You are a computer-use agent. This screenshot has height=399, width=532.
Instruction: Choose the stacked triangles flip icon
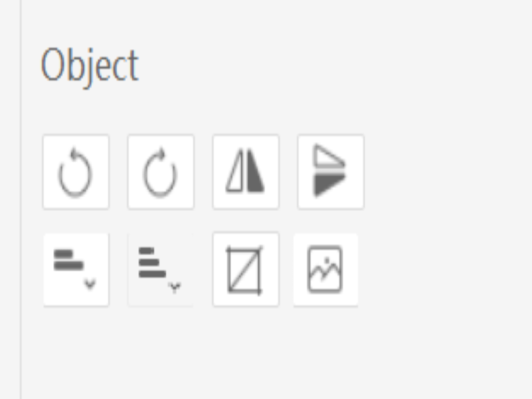pyautogui.click(x=331, y=172)
